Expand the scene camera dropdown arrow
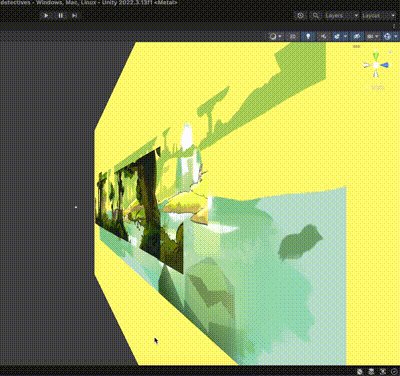 pyautogui.click(x=377, y=36)
